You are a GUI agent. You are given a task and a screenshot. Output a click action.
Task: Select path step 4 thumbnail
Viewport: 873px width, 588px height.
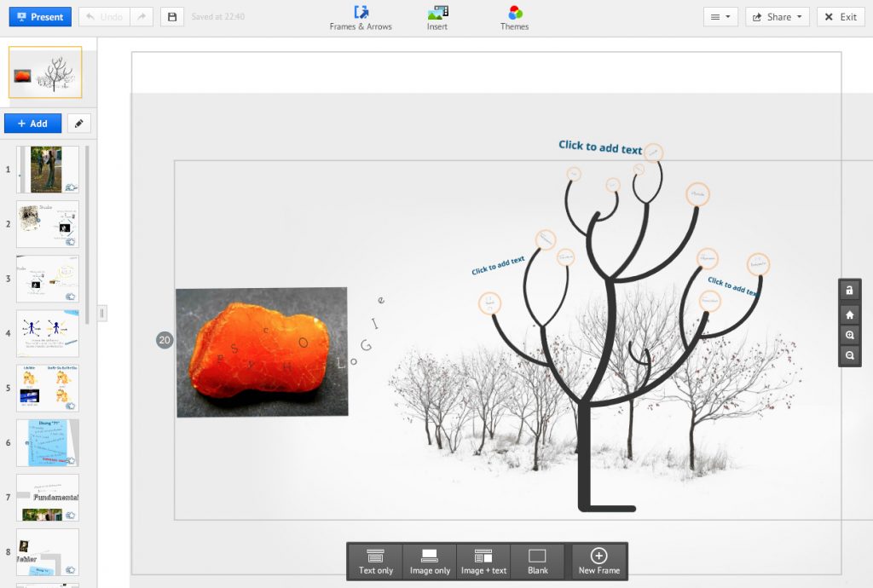tap(48, 333)
